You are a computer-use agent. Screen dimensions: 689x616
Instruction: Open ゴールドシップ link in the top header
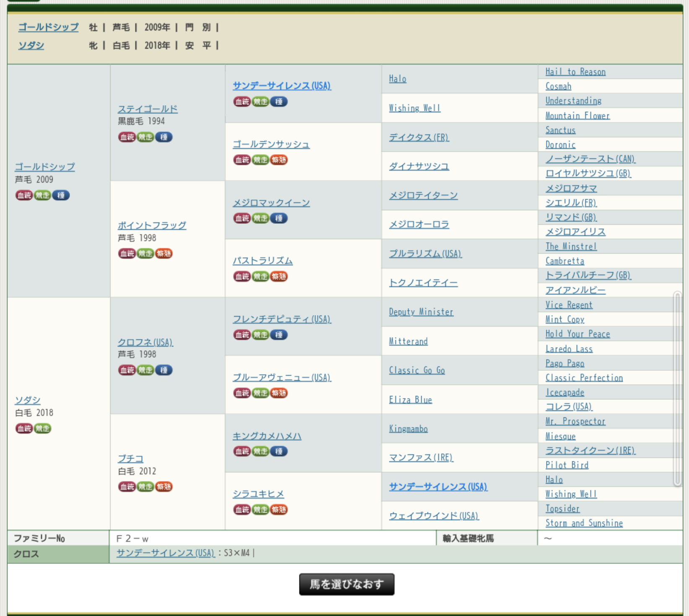pos(48,27)
